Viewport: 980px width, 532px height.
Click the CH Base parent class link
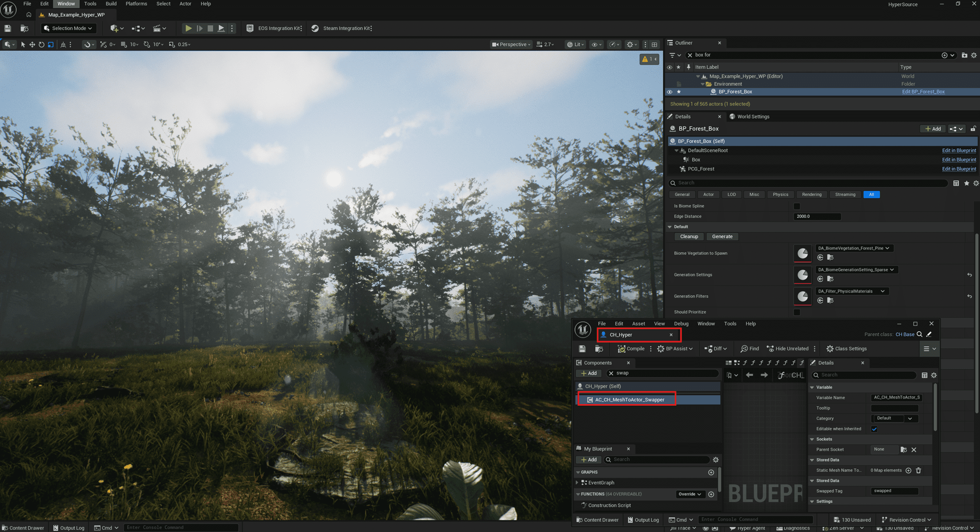coord(904,335)
